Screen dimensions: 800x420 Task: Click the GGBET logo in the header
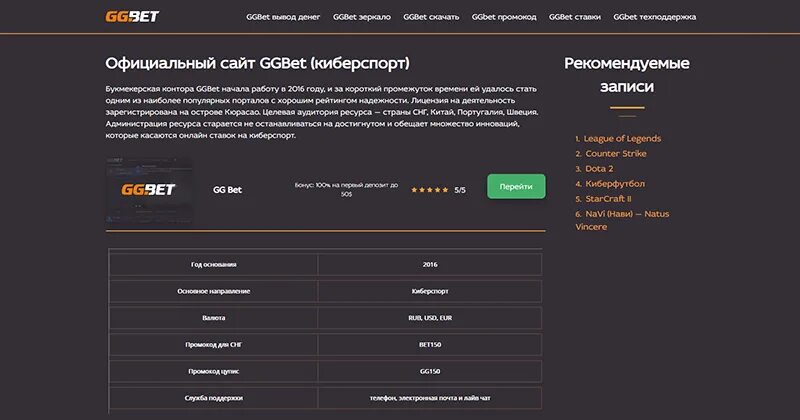[132, 17]
